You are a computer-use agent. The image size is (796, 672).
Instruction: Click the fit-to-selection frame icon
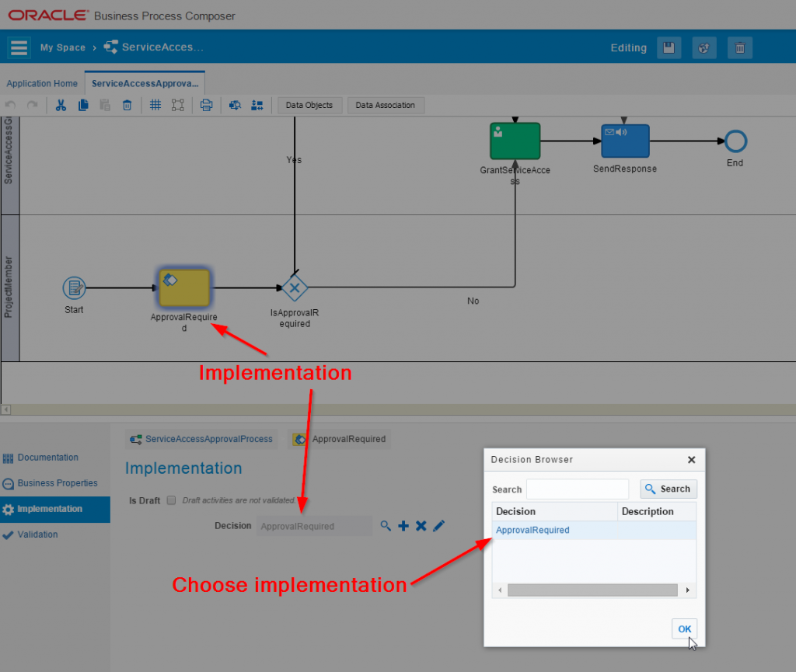pyautogui.click(x=178, y=105)
